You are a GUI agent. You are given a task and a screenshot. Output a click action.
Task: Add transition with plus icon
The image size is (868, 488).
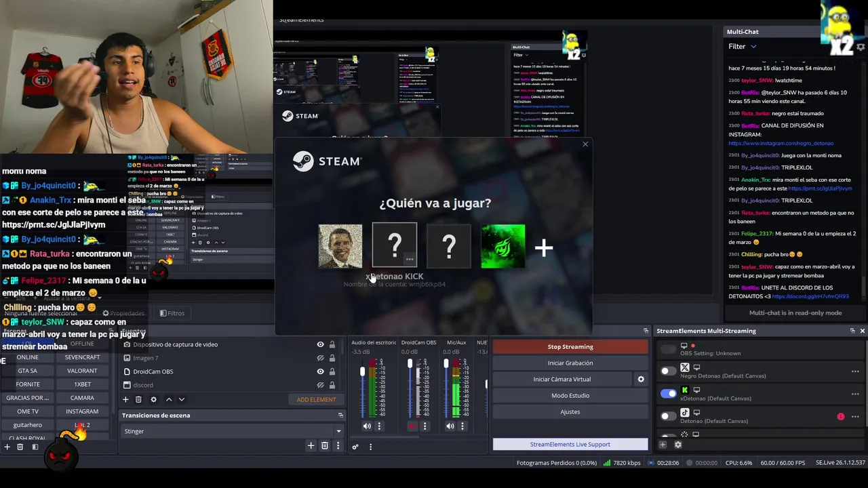(x=311, y=445)
